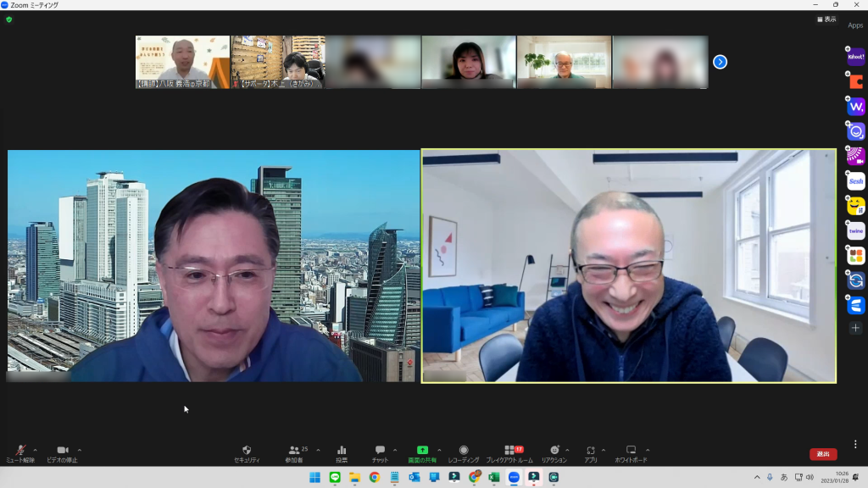The image size is (868, 488).
Task: Add a new app with plus button
Action: tap(856, 328)
